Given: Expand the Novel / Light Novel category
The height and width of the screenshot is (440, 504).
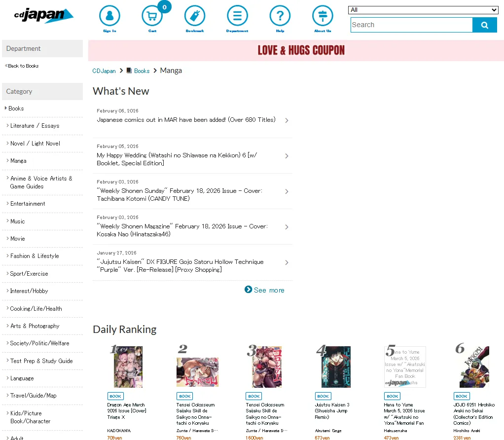Looking at the screenshot, I should pyautogui.click(x=35, y=144).
